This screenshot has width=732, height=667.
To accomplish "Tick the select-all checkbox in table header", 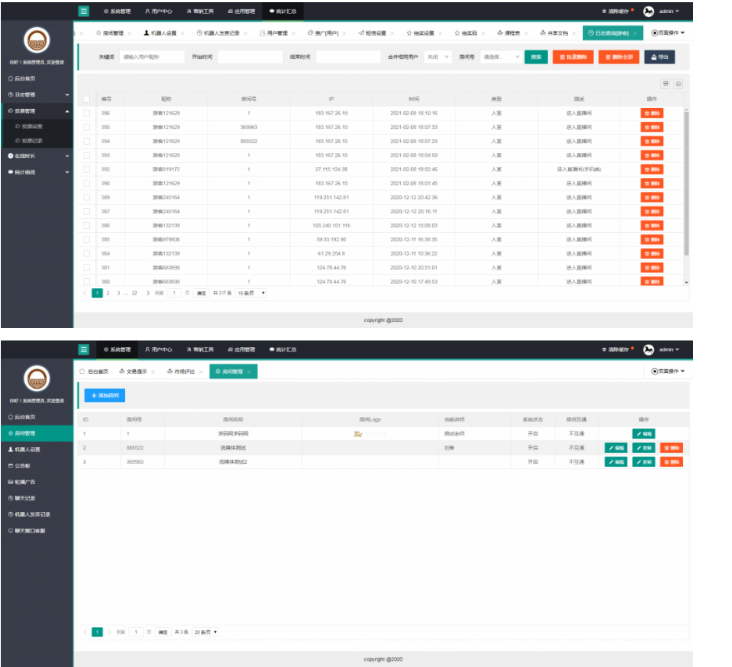I will click(x=87, y=99).
